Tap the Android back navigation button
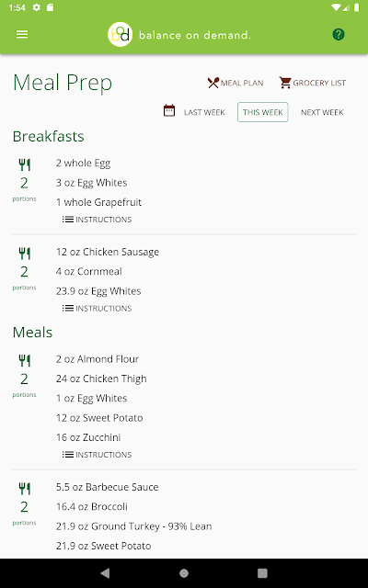Viewport: 368px width, 588px height. click(x=106, y=573)
